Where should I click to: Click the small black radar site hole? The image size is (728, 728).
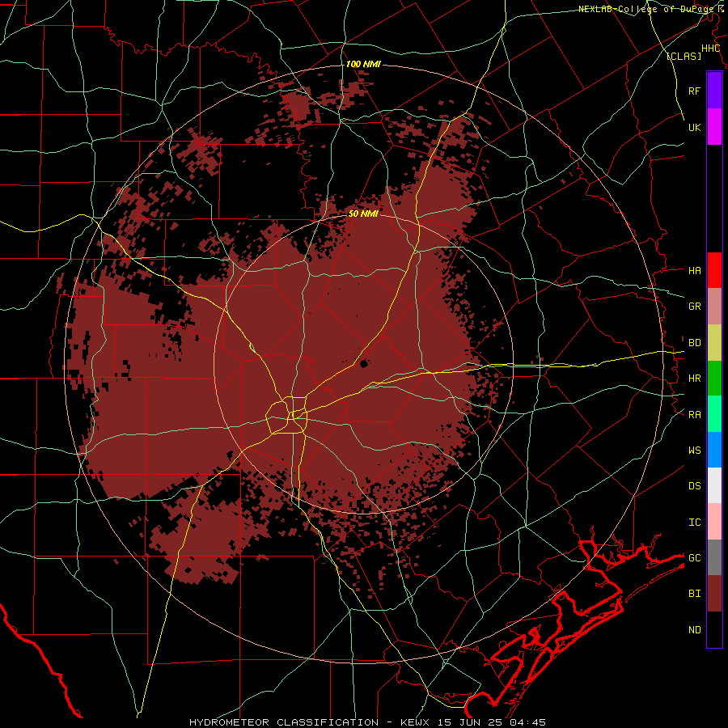point(363,363)
